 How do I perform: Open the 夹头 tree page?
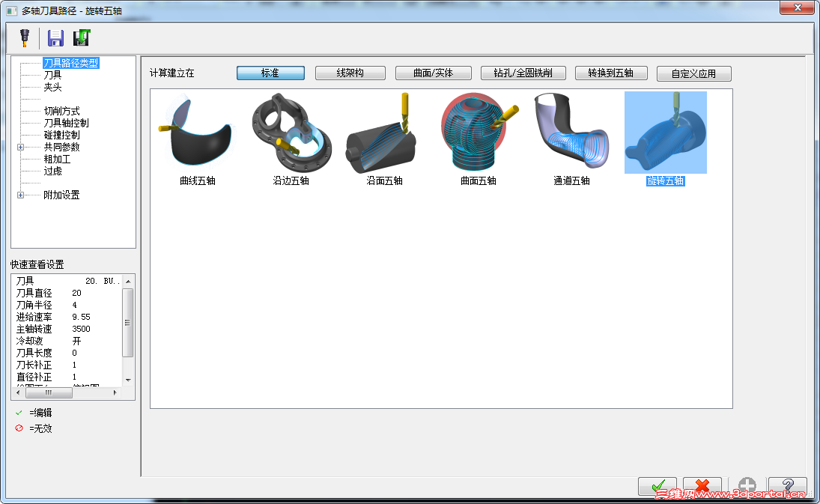pyautogui.click(x=52, y=88)
